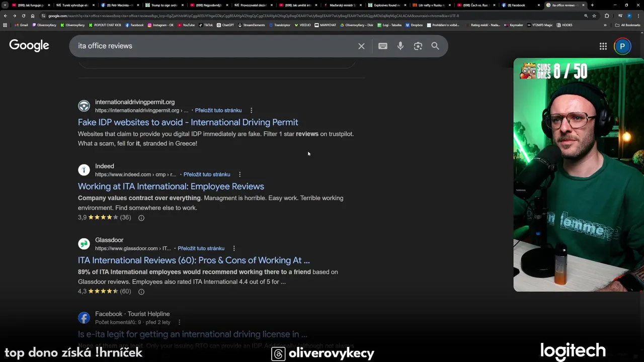Screen dimensions: 644x362
Task: Open more options for internationaldrivingpermit.org result
Action: coord(251,111)
